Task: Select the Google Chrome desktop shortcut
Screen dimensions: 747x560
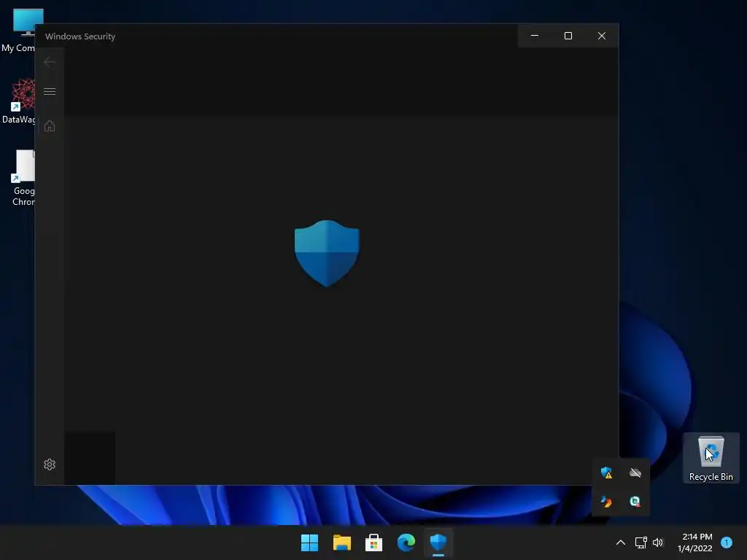Action: (23, 178)
